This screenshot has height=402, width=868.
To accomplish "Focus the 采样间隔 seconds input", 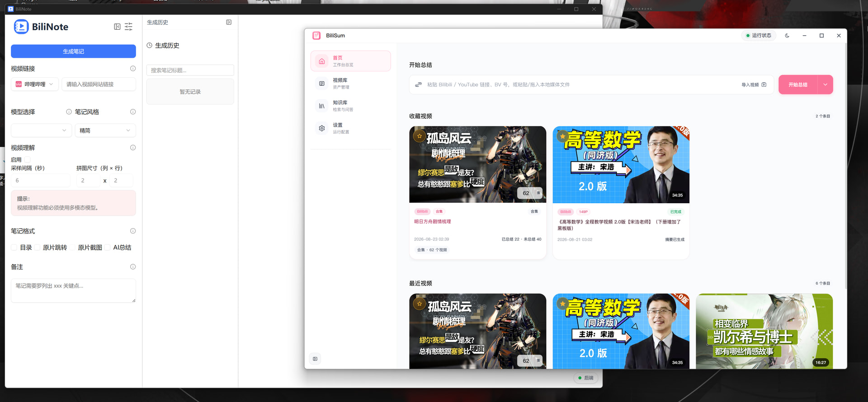I will pos(41,181).
